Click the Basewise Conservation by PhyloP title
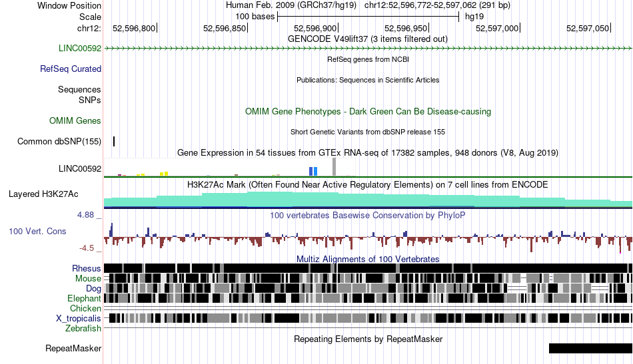The image size is (633, 364). 368,215
